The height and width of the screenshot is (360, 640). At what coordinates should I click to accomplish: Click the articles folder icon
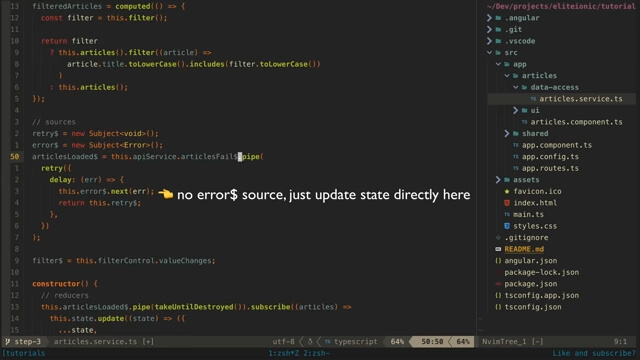coord(516,76)
